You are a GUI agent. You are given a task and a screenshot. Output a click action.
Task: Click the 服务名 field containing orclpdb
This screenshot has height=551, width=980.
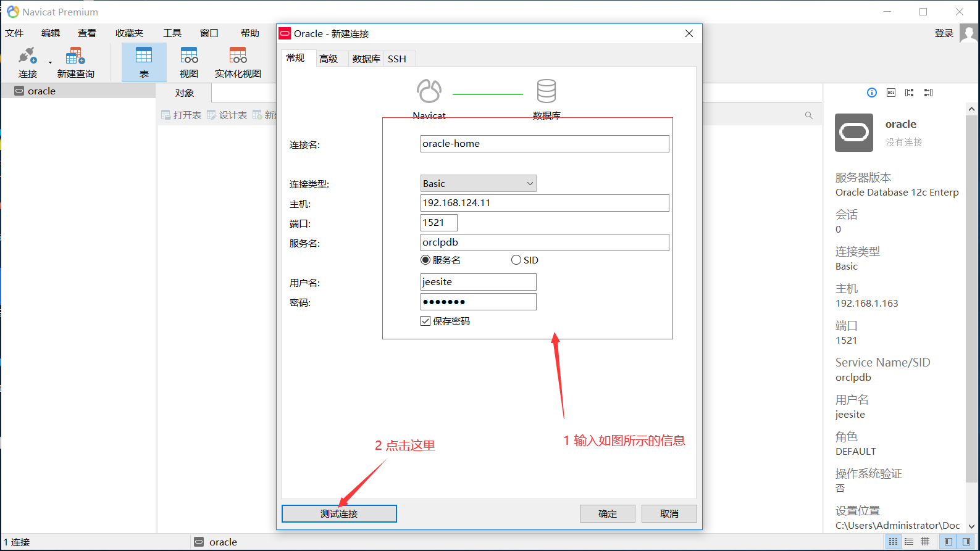545,242
